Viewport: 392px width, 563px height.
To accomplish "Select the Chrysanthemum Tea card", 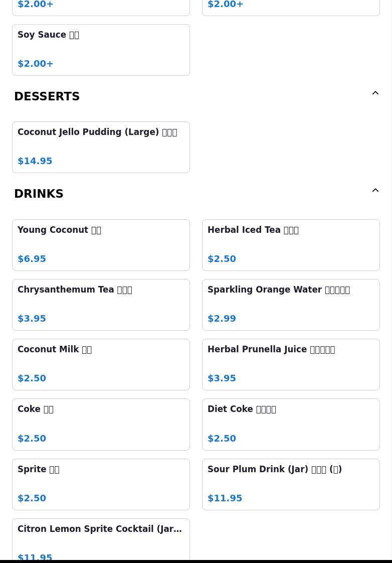I will [101, 305].
